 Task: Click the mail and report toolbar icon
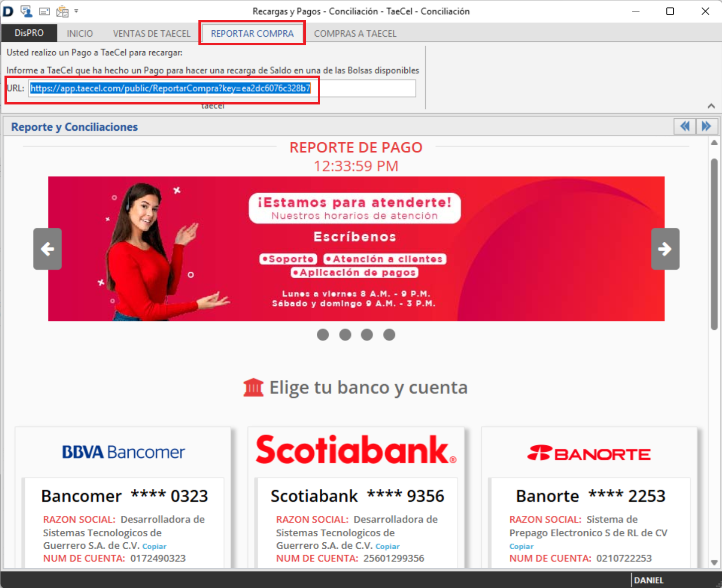pyautogui.click(x=62, y=11)
